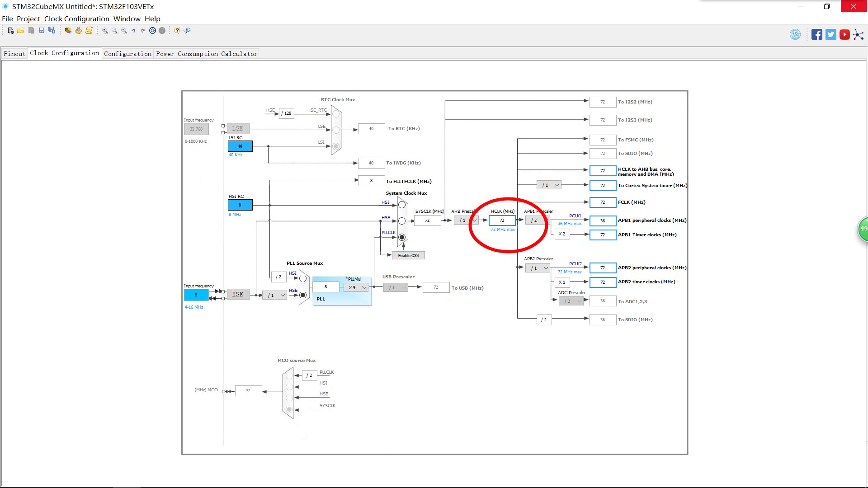The width and height of the screenshot is (868, 488).
Task: Select HSE in System Clock Mux
Action: click(x=402, y=221)
